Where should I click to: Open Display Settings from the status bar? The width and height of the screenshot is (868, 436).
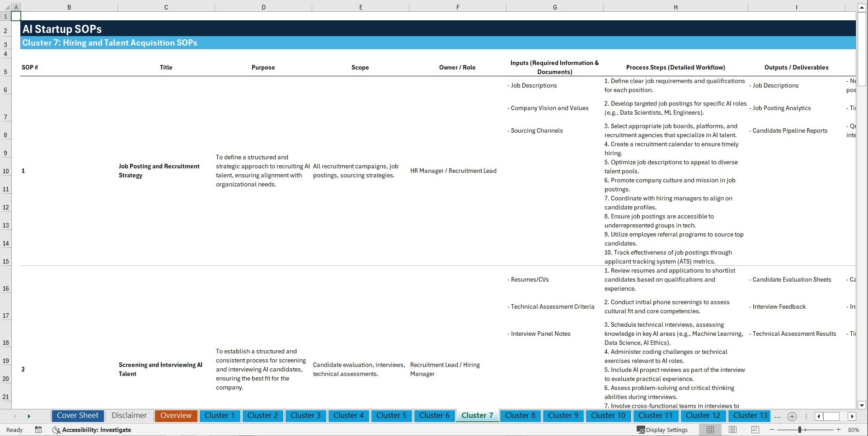[662, 430]
